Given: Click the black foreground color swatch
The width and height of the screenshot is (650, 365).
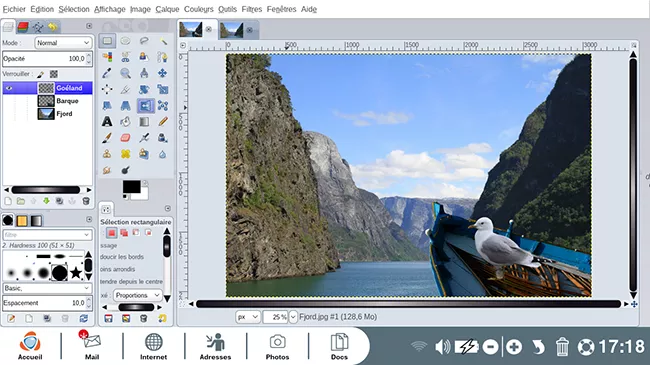Looking at the screenshot, I should pyautogui.click(x=131, y=187).
